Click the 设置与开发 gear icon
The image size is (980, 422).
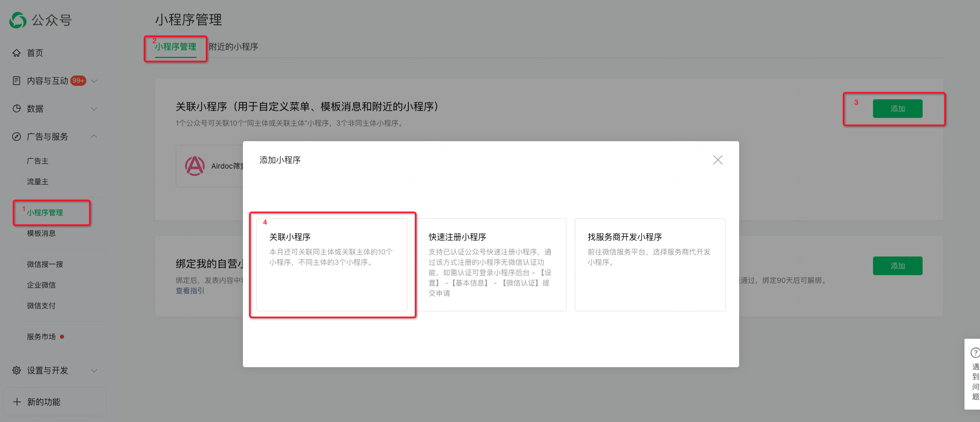[17, 370]
